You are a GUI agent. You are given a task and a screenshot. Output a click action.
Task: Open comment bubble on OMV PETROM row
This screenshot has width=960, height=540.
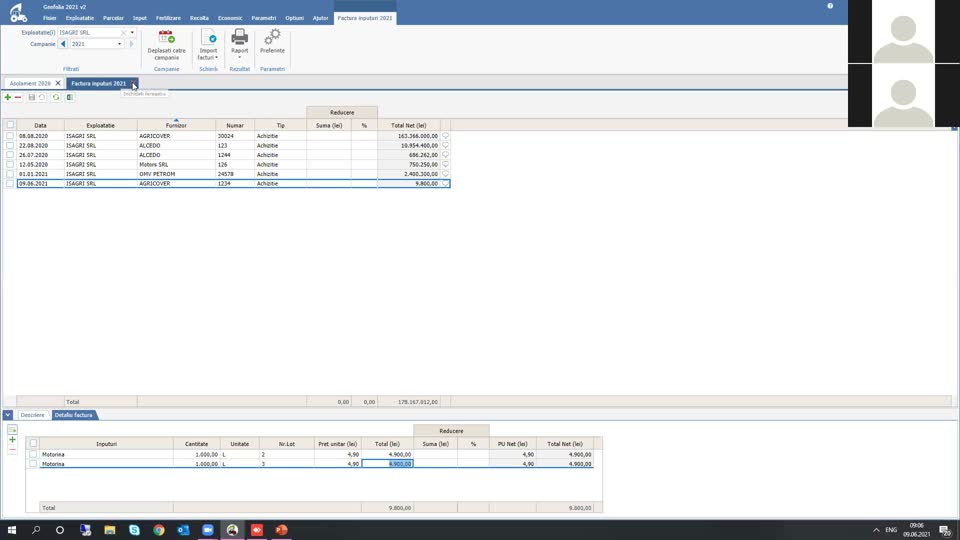[445, 174]
